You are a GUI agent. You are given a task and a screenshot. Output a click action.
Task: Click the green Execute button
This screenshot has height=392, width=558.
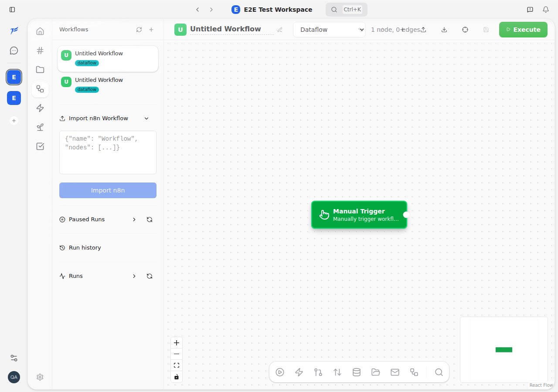pyautogui.click(x=523, y=30)
